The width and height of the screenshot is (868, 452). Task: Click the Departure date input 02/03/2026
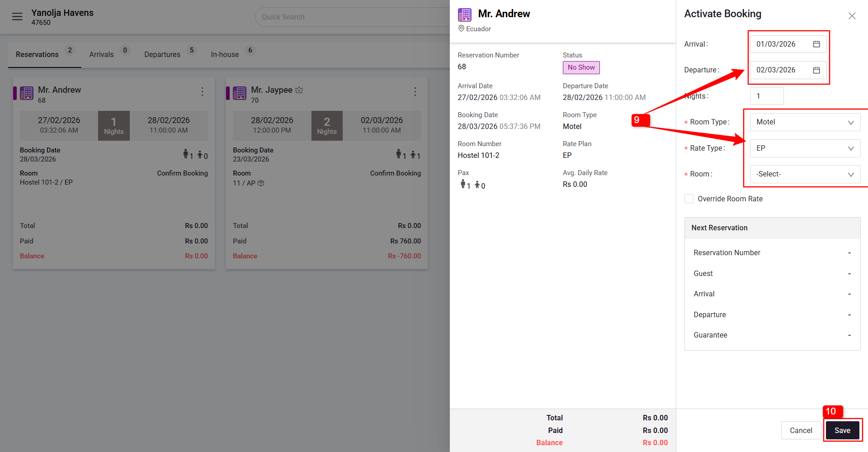coord(788,70)
